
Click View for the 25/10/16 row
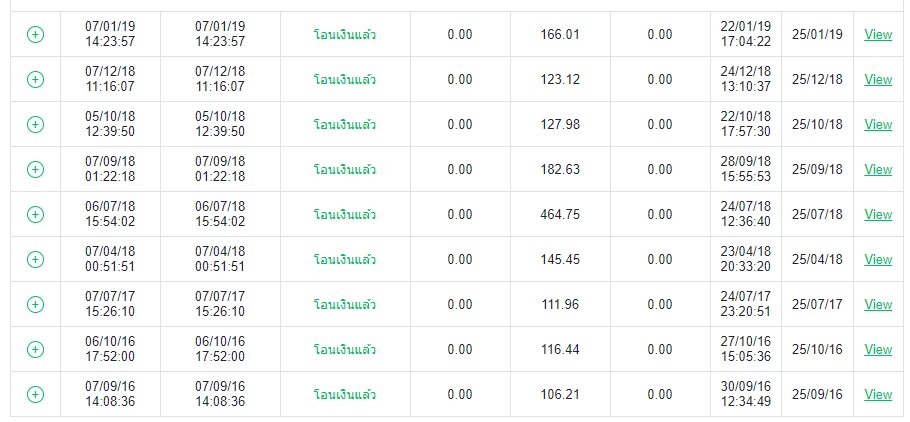[878, 349]
